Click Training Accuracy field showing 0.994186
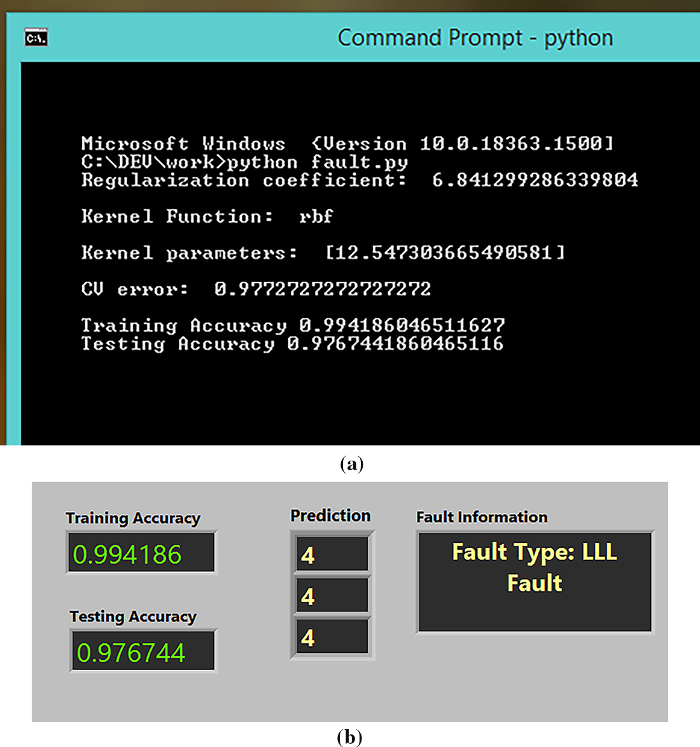The height and width of the screenshot is (747, 700). [x=141, y=554]
